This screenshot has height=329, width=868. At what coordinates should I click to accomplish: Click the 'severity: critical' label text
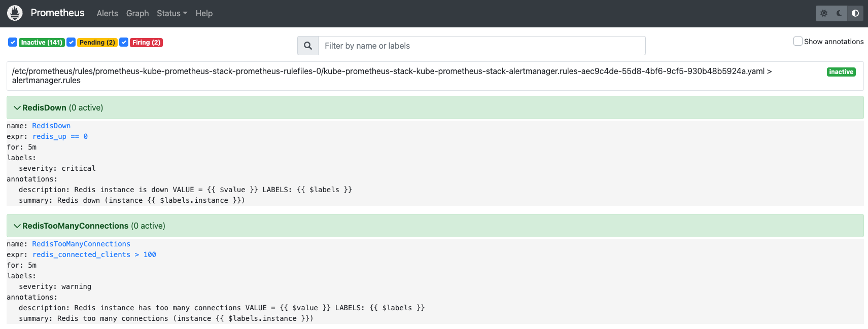pyautogui.click(x=57, y=168)
